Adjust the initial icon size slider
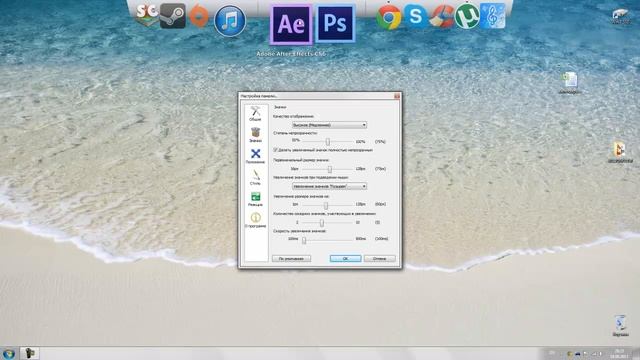Viewport: 640px width, 360px height. 330,169
